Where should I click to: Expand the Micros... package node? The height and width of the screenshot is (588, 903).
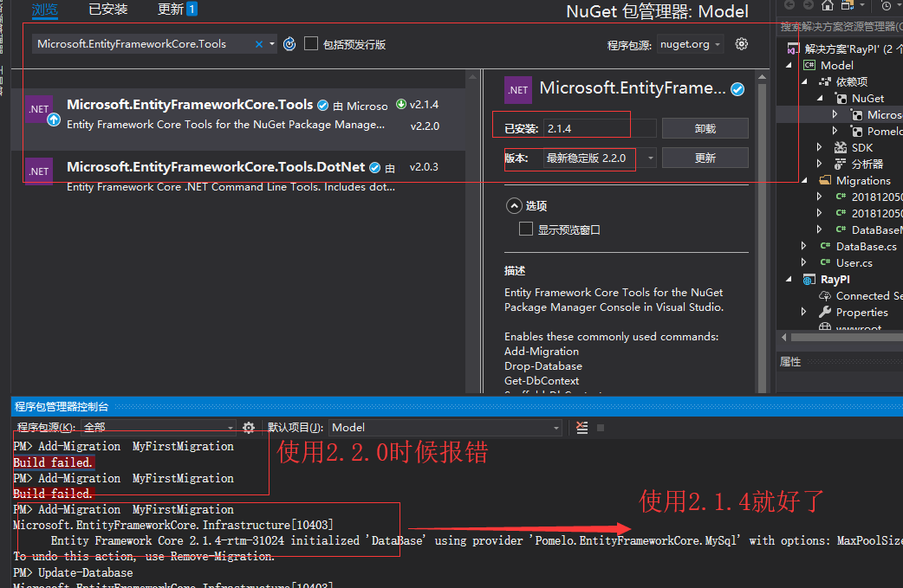tap(835, 114)
